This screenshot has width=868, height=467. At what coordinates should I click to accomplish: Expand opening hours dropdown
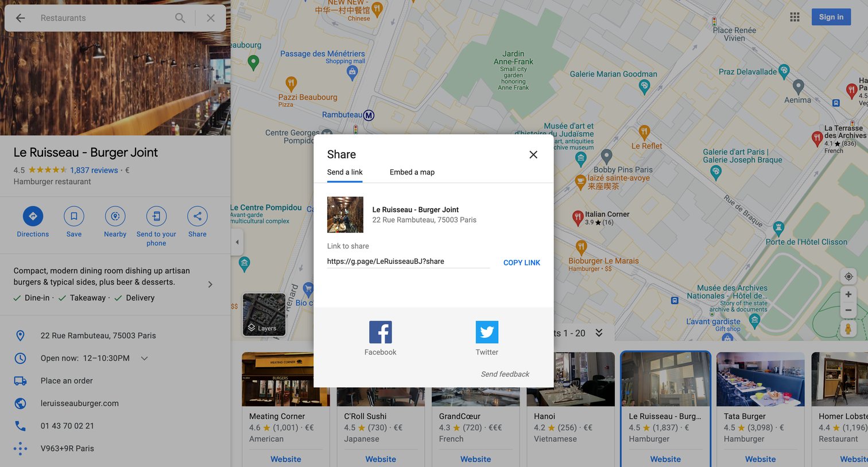tap(145, 358)
